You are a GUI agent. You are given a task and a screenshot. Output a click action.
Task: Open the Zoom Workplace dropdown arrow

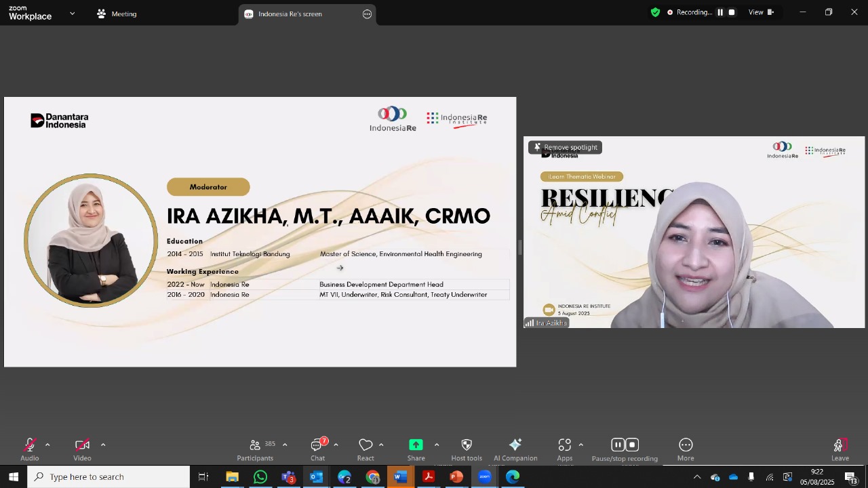[73, 14]
